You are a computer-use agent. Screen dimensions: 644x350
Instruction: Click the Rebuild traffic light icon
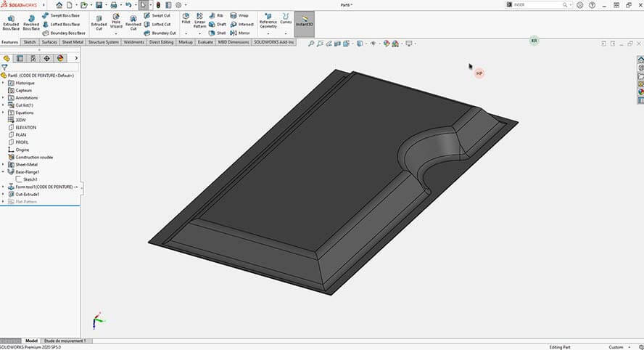pyautogui.click(x=158, y=5)
